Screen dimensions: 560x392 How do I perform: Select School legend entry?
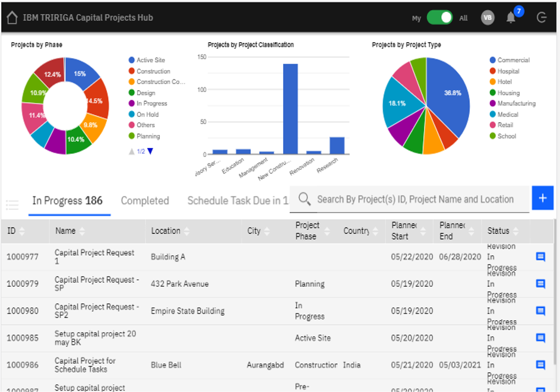tap(503, 136)
